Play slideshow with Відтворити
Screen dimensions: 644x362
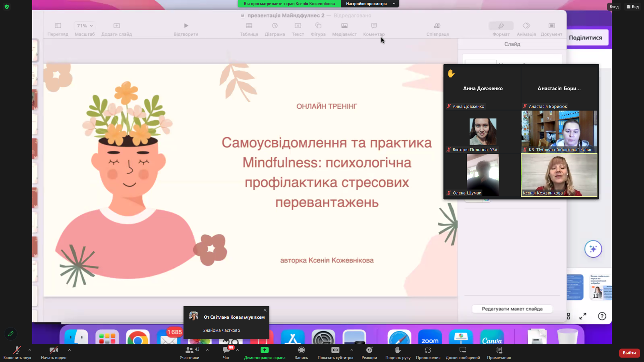click(186, 29)
